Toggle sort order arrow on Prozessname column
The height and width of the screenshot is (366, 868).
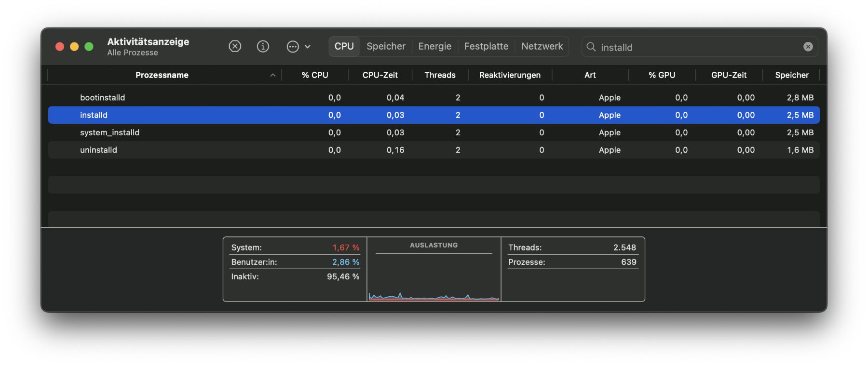(272, 75)
